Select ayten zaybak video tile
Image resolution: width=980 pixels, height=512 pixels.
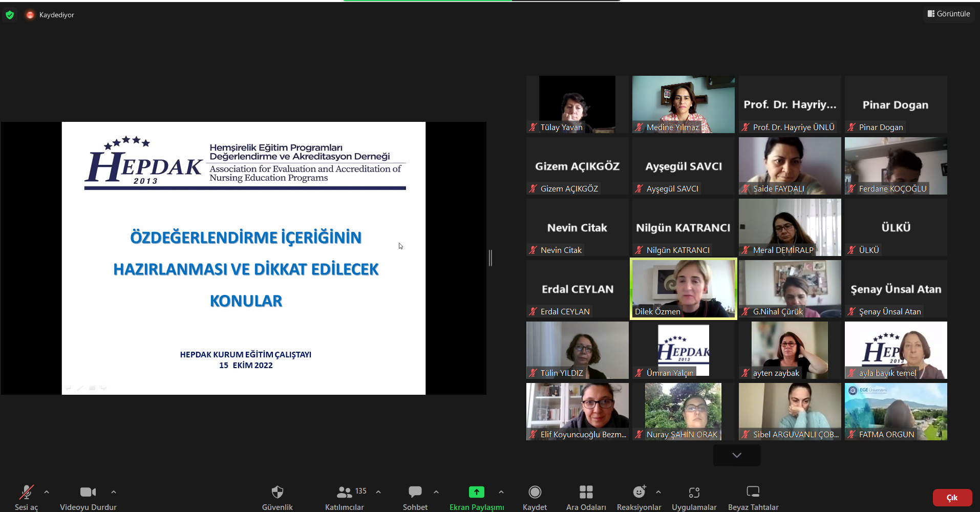790,350
